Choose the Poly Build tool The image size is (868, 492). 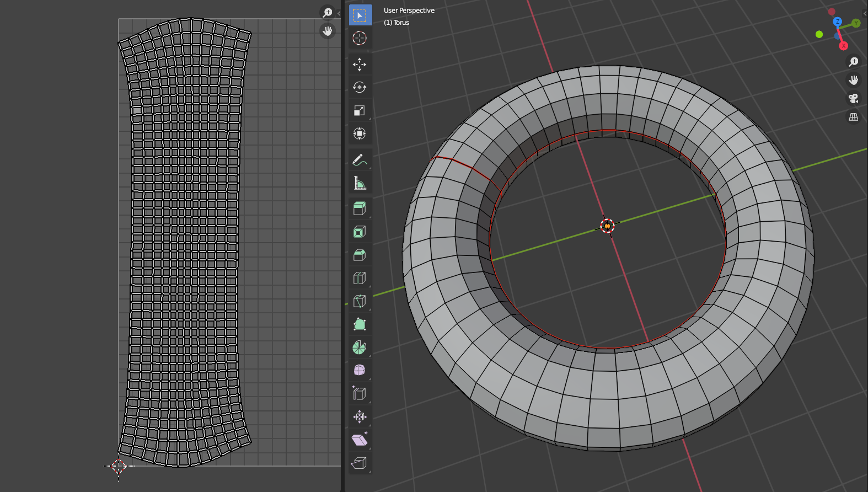click(360, 324)
